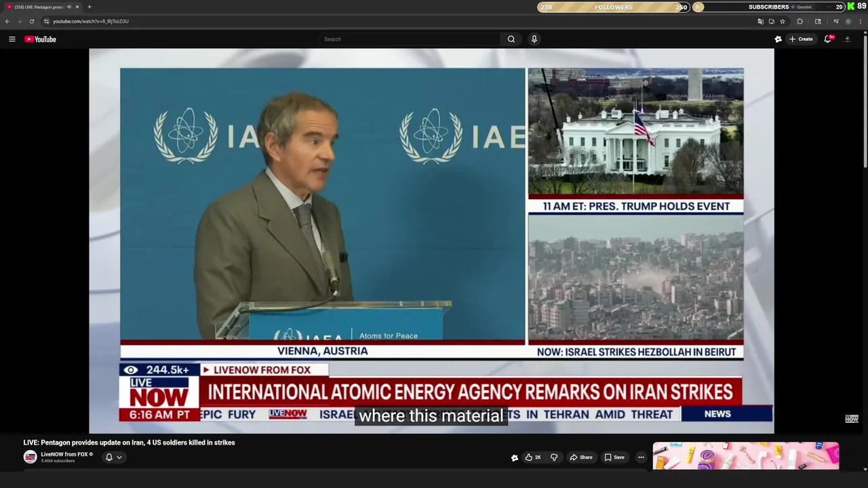Focus the YouTube search box
Screen dimensions: 868x488
coord(410,39)
